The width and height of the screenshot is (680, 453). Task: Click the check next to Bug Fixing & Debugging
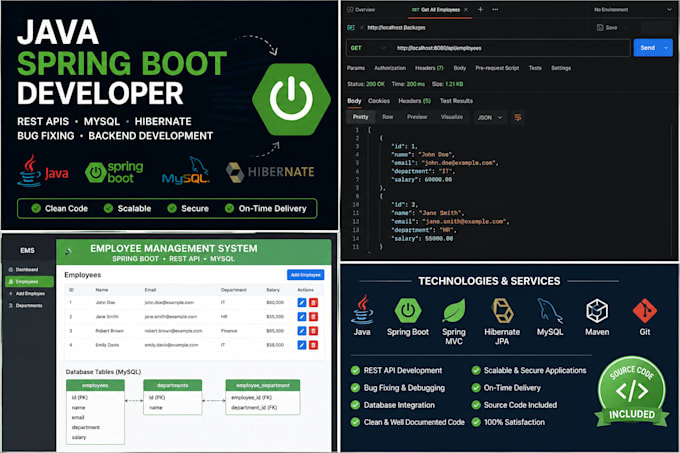[355, 388]
